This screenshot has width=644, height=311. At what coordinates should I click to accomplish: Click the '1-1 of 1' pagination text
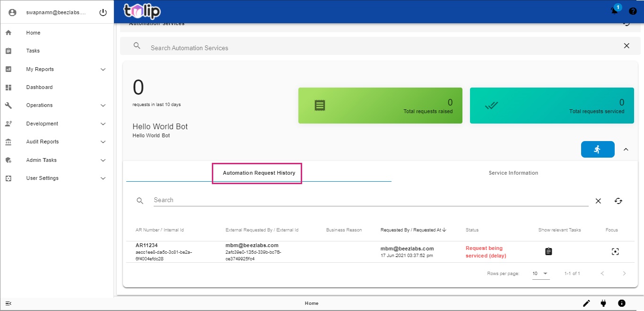coord(572,274)
